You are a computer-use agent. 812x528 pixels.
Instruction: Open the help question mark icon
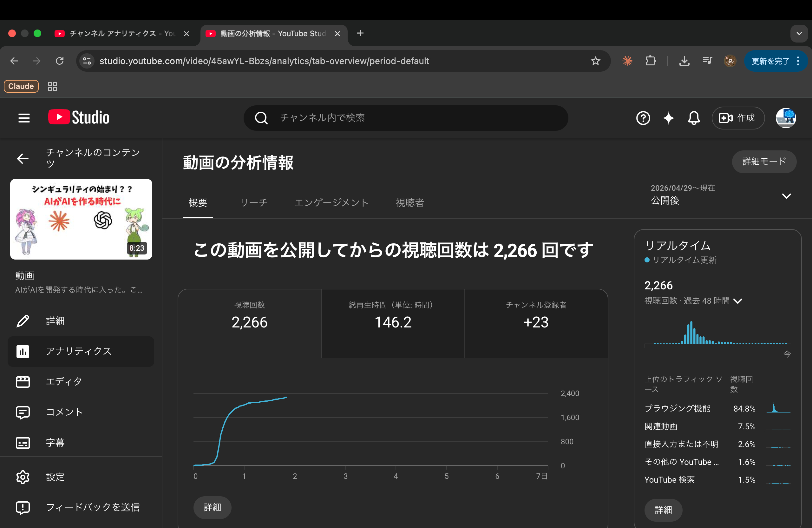pyautogui.click(x=643, y=118)
